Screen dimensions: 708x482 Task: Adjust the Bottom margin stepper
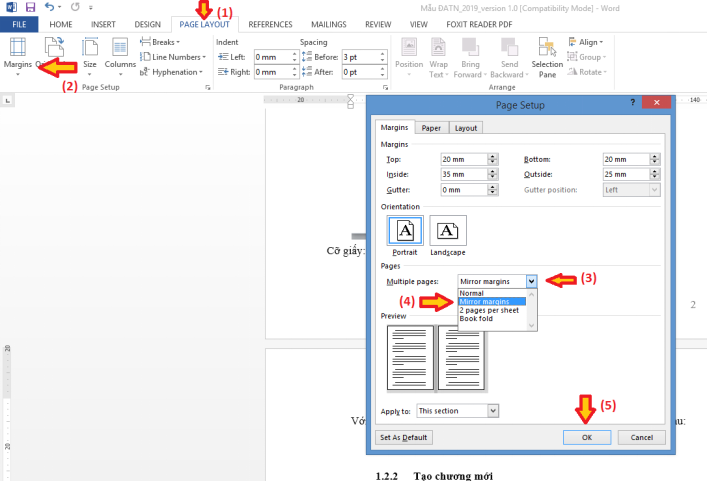[655, 159]
